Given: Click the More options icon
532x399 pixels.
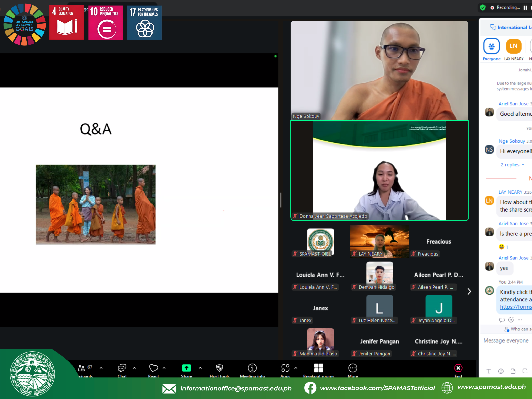Looking at the screenshot, I should 353,368.
